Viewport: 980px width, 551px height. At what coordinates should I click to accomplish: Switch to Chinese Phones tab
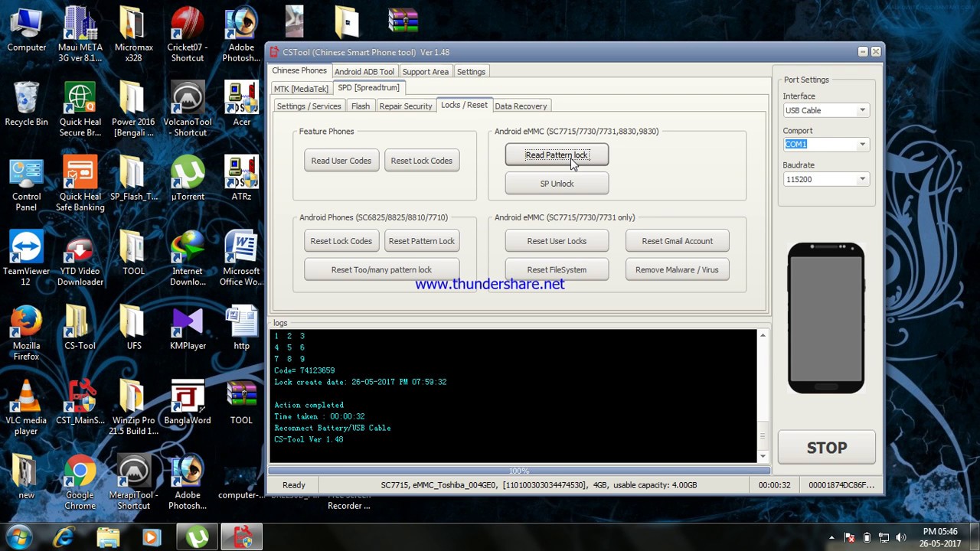coord(299,70)
